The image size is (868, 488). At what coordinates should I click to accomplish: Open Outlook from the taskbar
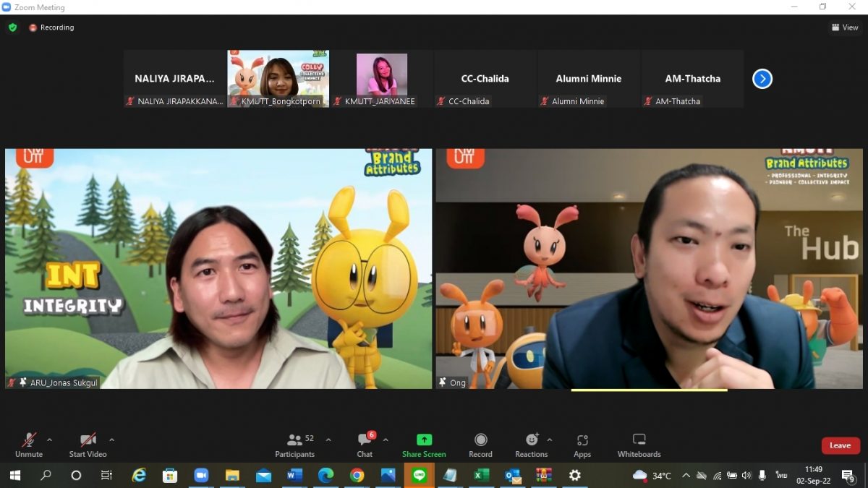pos(513,475)
